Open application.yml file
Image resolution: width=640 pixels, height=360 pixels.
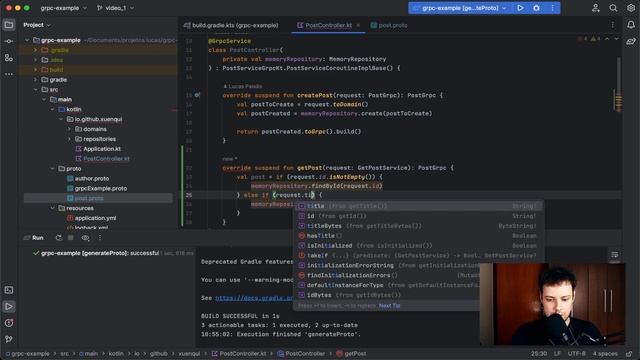(95, 218)
